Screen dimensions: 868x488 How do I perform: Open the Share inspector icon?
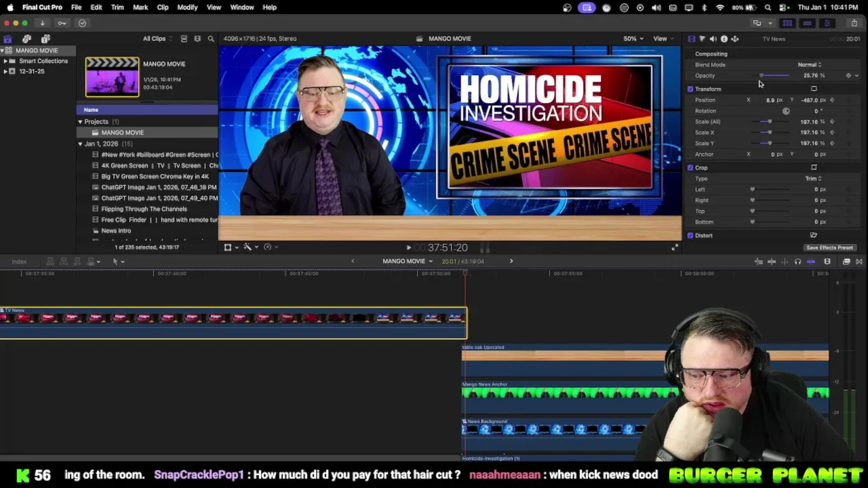coord(734,39)
